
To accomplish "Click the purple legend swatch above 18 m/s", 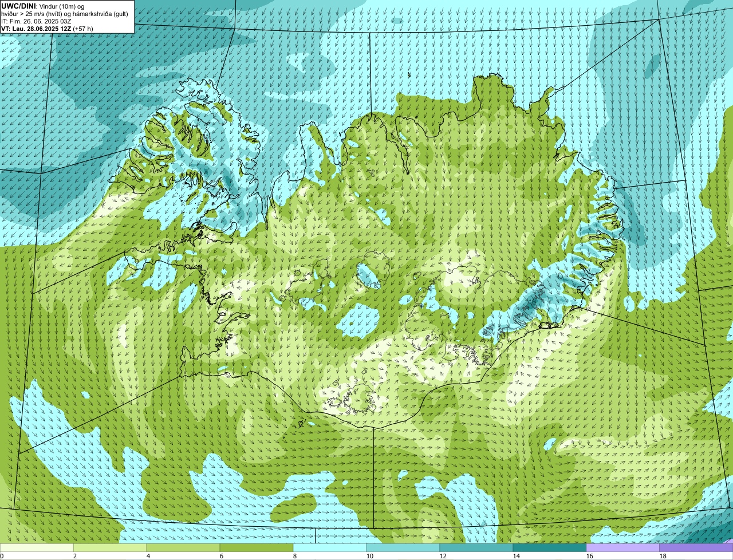I will (x=696, y=548).
